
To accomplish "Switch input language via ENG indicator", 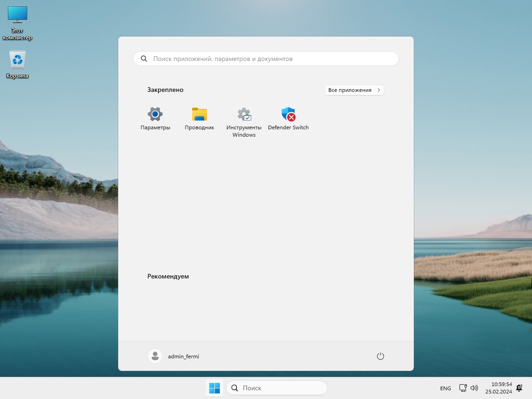I will tap(446, 388).
